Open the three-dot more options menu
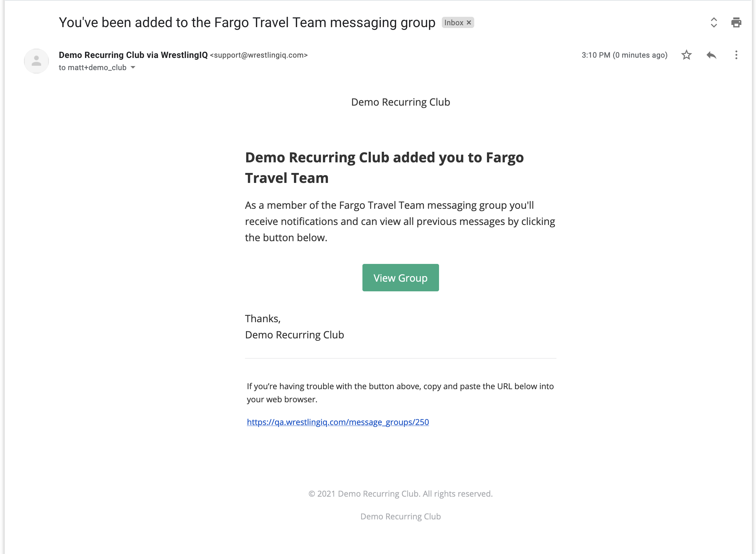Image resolution: width=756 pixels, height=554 pixels. [736, 55]
